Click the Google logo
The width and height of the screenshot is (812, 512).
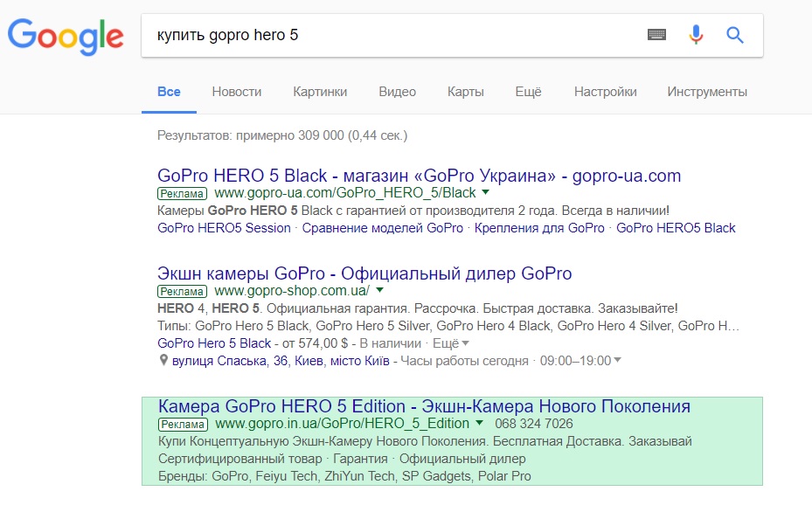pyautogui.click(x=66, y=37)
